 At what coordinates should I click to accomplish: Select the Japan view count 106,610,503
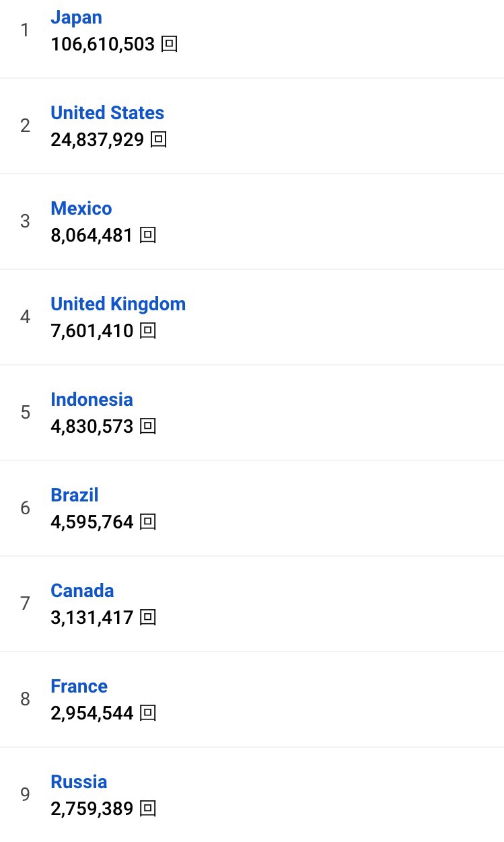(x=102, y=44)
